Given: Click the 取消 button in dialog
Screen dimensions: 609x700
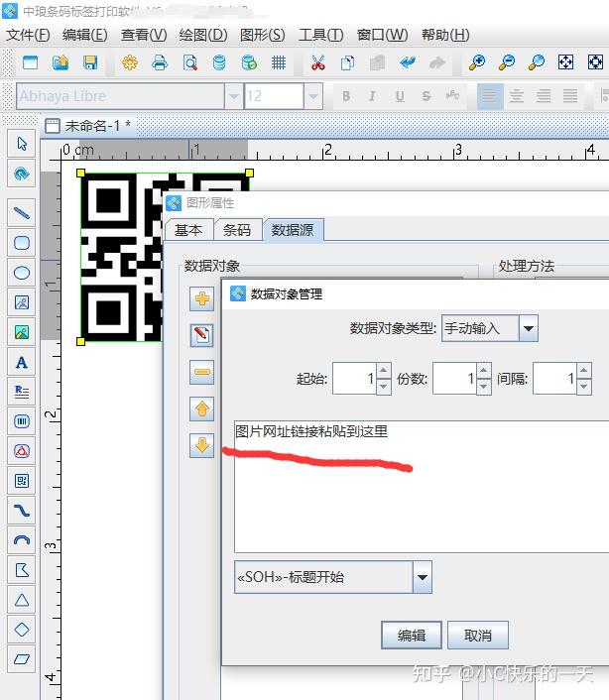Looking at the screenshot, I should [x=478, y=635].
